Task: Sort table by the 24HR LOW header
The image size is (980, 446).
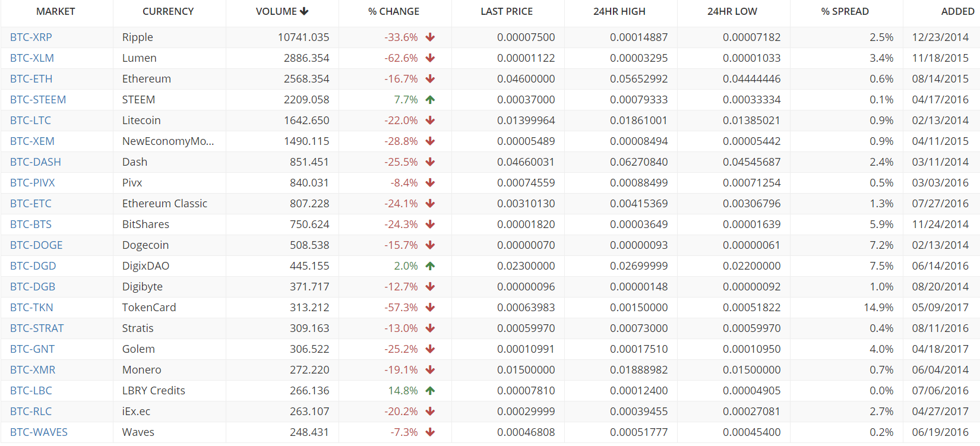Action: pyautogui.click(x=732, y=11)
